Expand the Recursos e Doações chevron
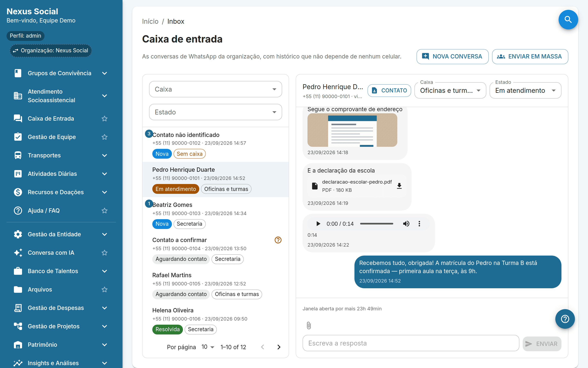588x368 pixels. [x=105, y=192]
